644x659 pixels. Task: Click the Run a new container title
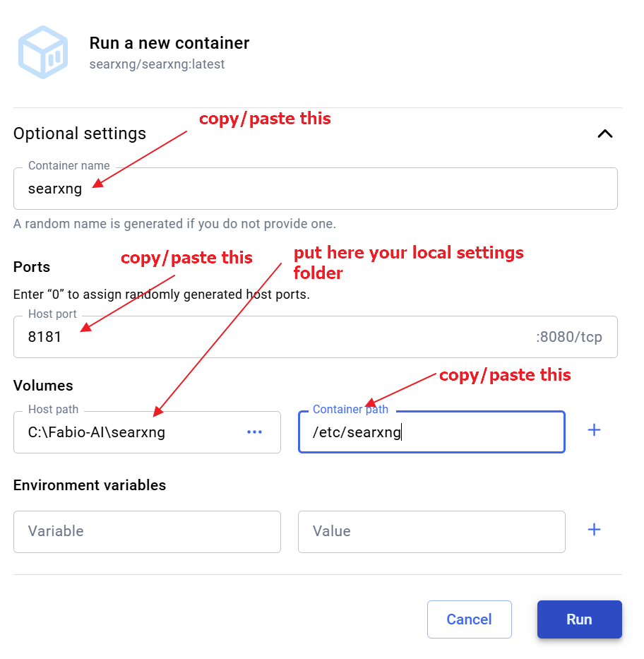pyautogui.click(x=169, y=43)
